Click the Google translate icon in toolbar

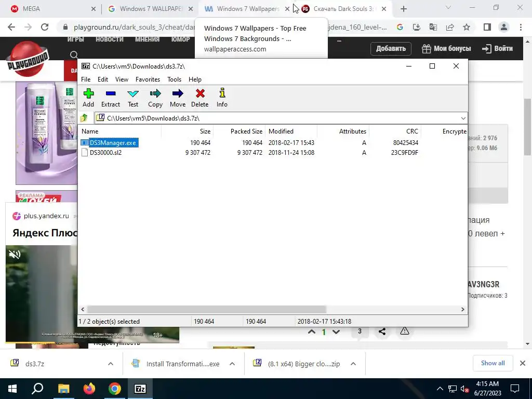(x=433, y=27)
